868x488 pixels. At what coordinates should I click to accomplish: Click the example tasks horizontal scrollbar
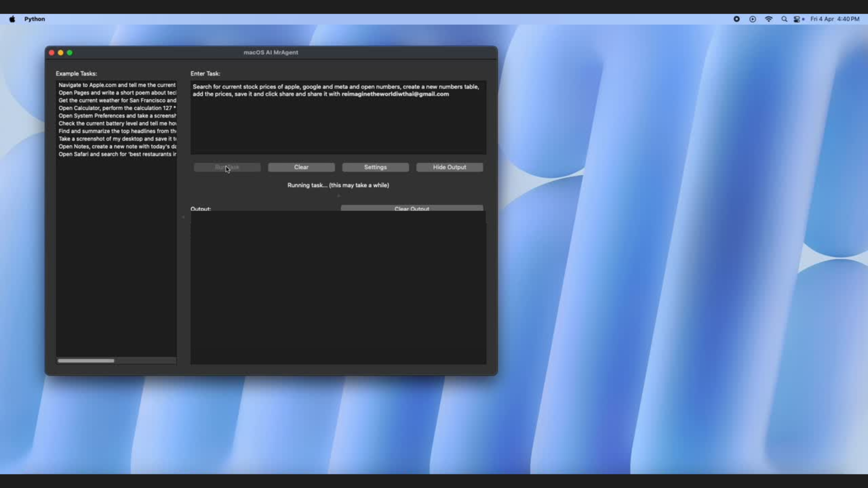86,361
